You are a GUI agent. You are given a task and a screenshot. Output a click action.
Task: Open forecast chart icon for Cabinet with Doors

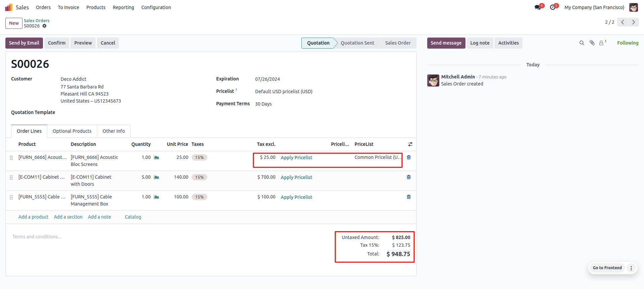[x=156, y=177]
